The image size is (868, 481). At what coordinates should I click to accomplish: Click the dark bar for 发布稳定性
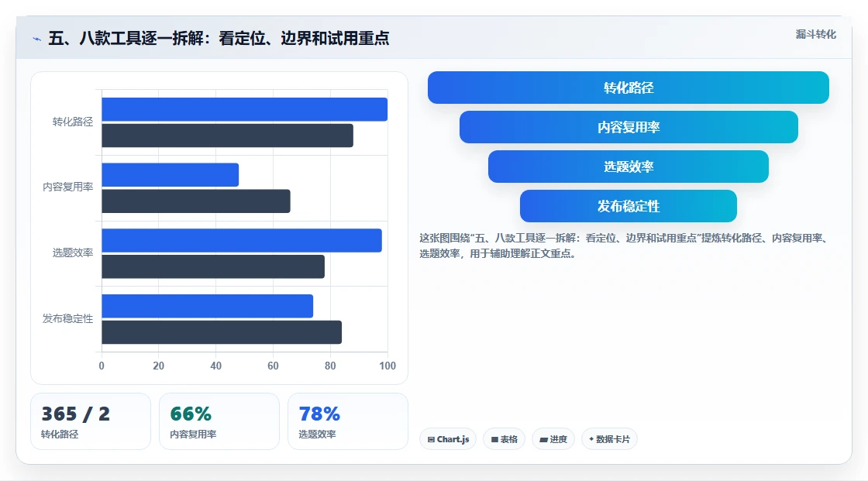(x=222, y=332)
